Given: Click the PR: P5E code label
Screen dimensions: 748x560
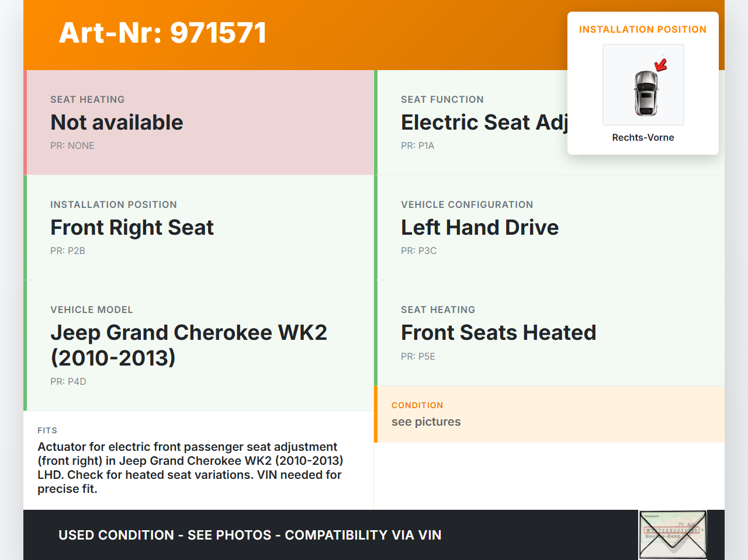Looking at the screenshot, I should 418,356.
